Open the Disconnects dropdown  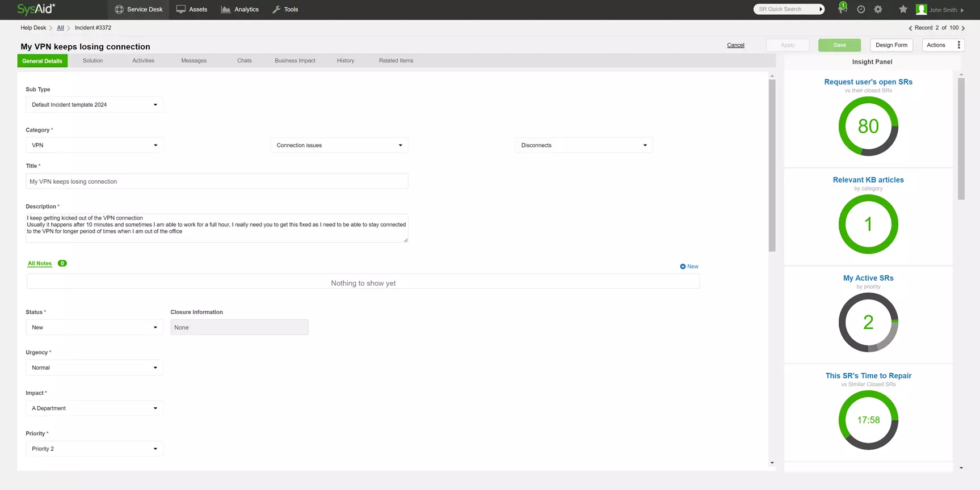584,145
